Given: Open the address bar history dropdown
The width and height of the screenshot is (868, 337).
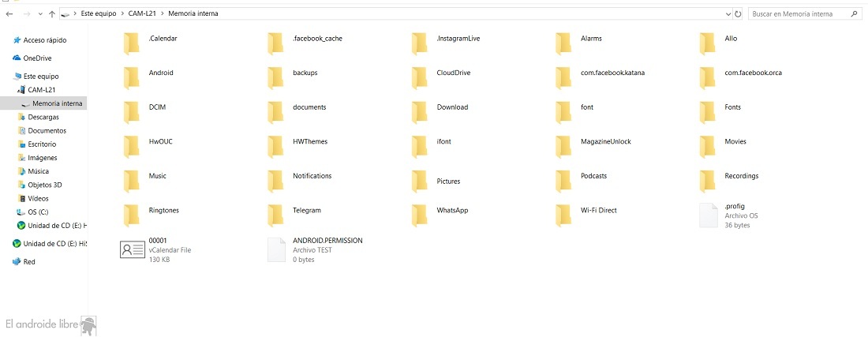Looking at the screenshot, I should coord(728,14).
